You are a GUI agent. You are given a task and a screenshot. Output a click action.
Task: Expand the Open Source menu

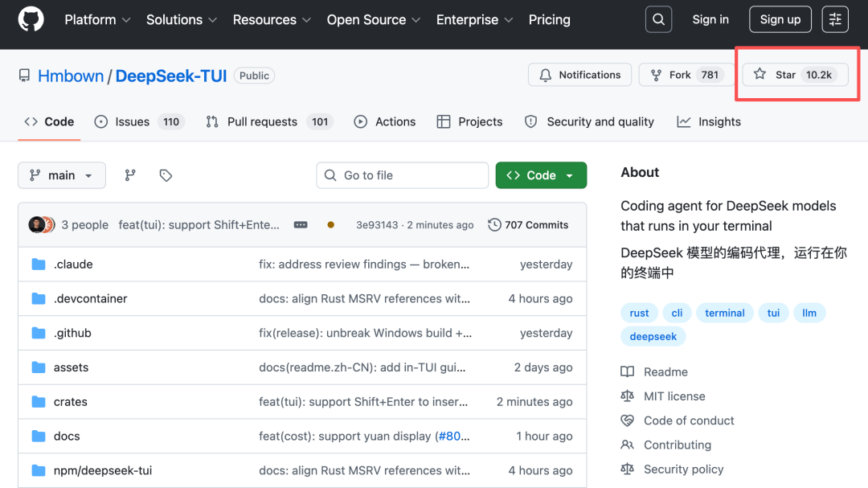click(373, 20)
